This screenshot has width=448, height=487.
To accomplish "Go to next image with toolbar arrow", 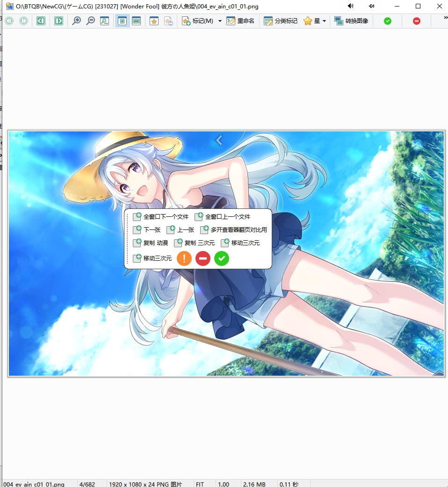I will [x=58, y=21].
